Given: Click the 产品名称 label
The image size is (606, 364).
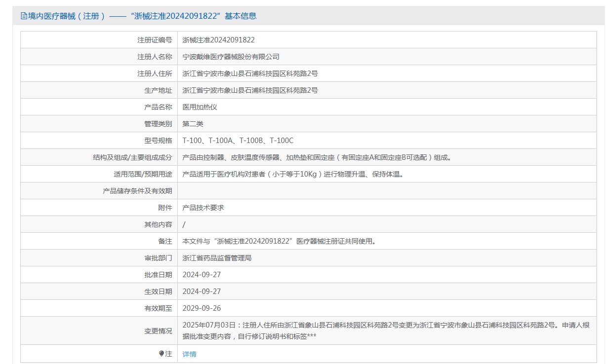Looking at the screenshot, I should pyautogui.click(x=158, y=107).
